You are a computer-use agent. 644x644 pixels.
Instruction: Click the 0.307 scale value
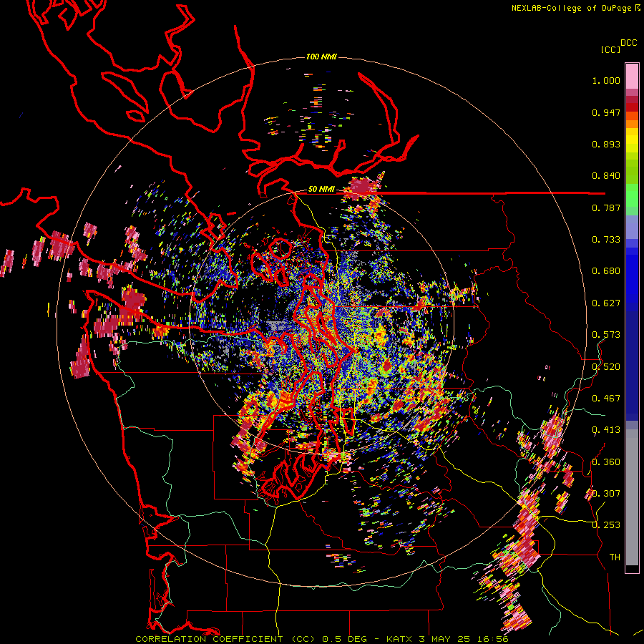[x=606, y=494]
